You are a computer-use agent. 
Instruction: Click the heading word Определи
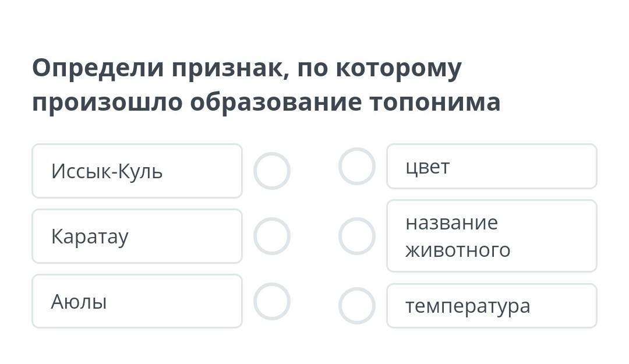pos(97,68)
